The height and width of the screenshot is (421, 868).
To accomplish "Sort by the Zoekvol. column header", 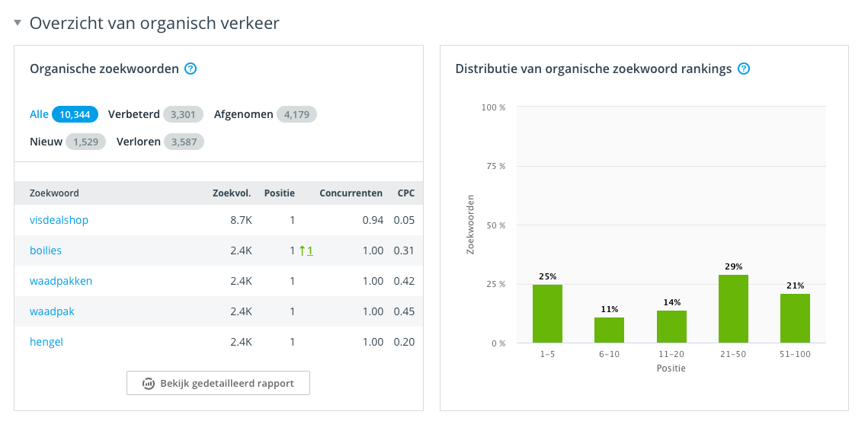I will (x=232, y=193).
